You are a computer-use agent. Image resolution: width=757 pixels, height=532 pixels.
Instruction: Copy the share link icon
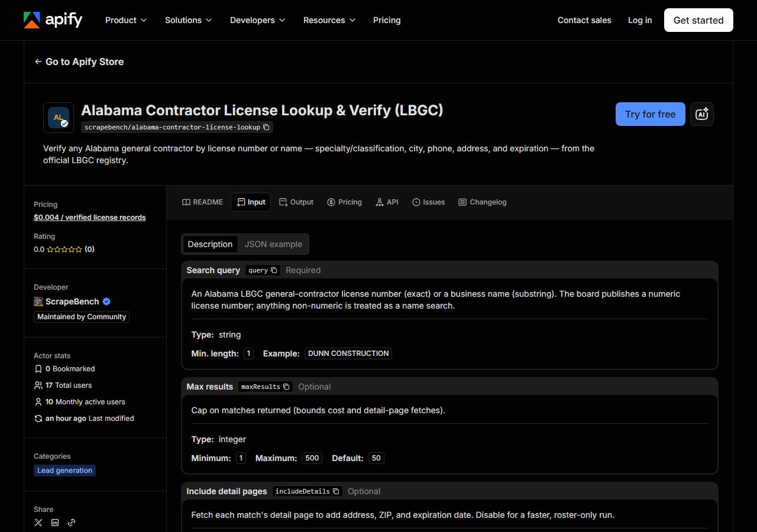[72, 523]
